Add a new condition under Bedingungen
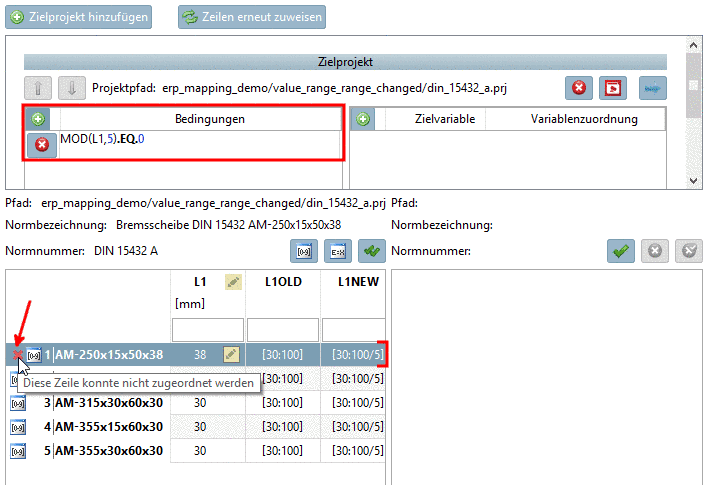This screenshot has width=708, height=485. click(37, 119)
